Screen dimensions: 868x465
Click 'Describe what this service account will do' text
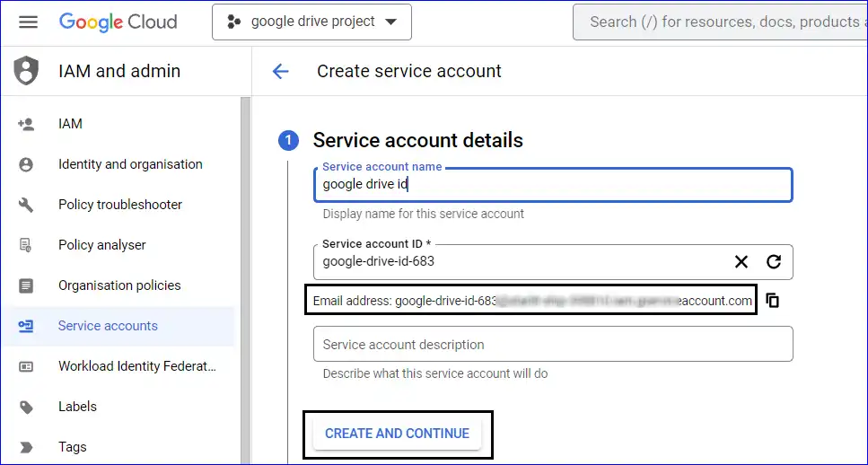435,373
